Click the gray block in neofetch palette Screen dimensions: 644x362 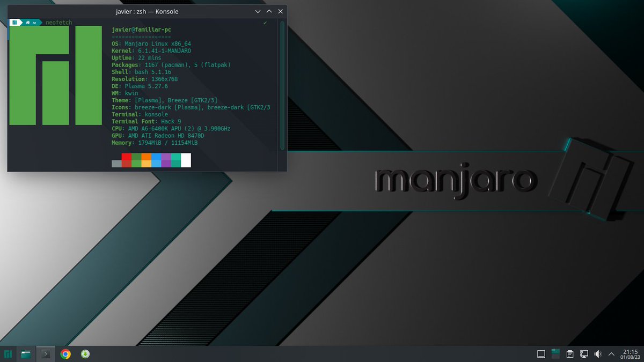[116, 164]
